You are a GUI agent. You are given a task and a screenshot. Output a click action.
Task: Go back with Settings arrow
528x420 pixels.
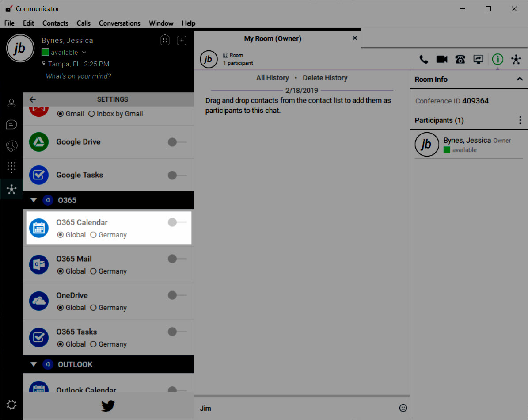coord(32,99)
